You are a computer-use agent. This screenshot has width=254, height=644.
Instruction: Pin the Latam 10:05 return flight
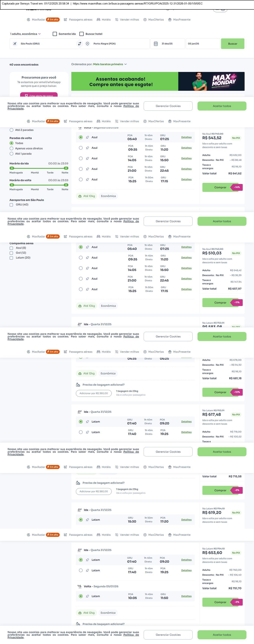[x=88, y=596]
